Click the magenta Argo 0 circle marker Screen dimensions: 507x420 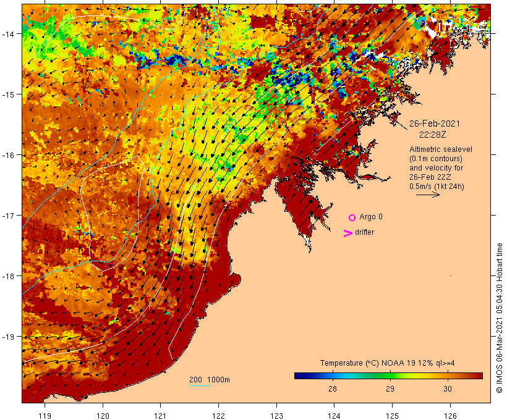[352, 217]
